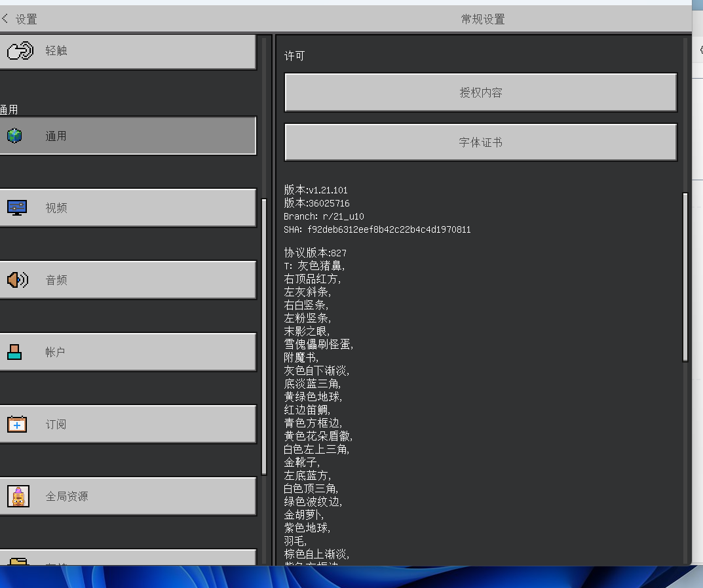The width and height of the screenshot is (703, 588).
Task: Click the Branch: r/21_u10 text
Action: (324, 216)
